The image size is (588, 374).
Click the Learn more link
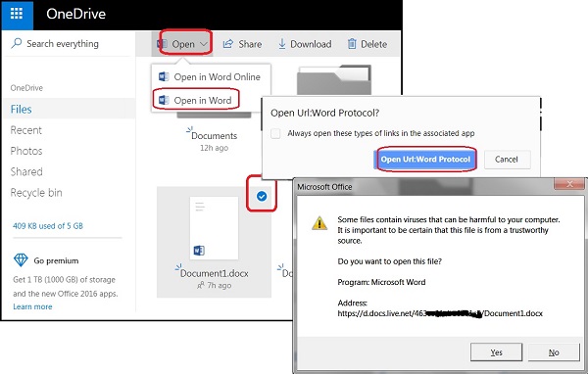click(x=32, y=306)
